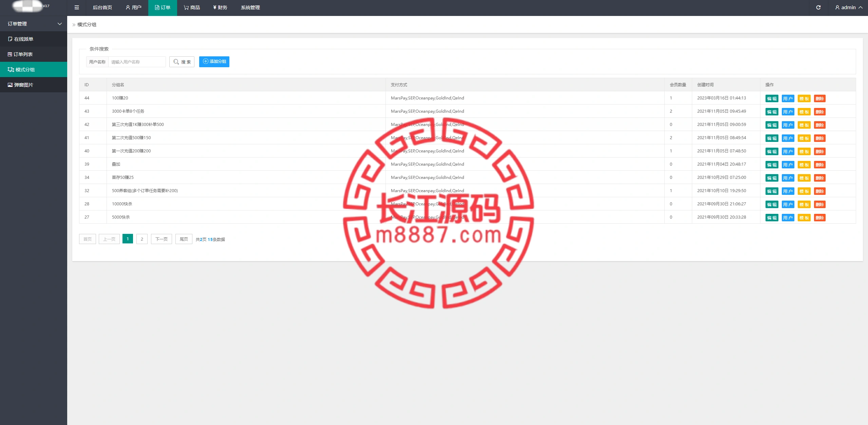868x425 pixels.
Task: Open 模板 for group ID 34
Action: click(x=804, y=178)
